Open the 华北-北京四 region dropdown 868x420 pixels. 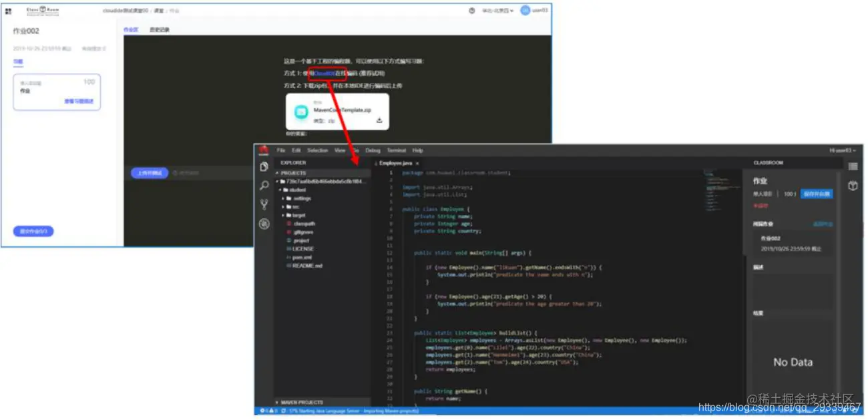click(x=498, y=11)
